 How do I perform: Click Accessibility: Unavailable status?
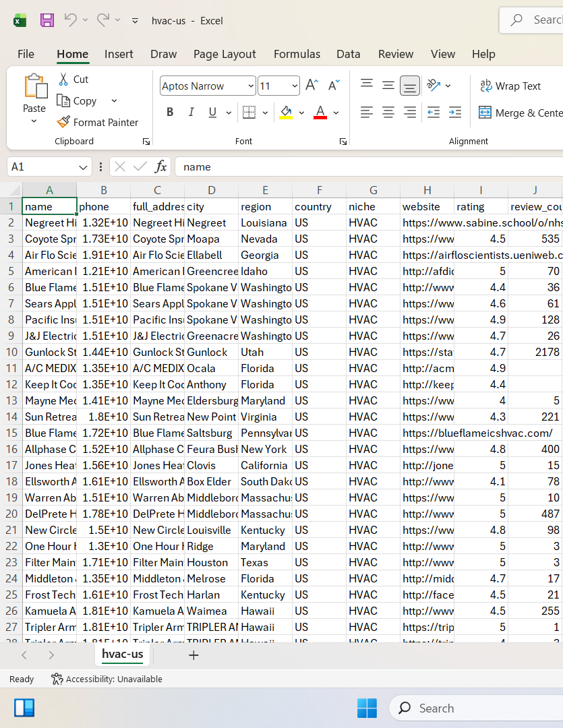coord(107,679)
